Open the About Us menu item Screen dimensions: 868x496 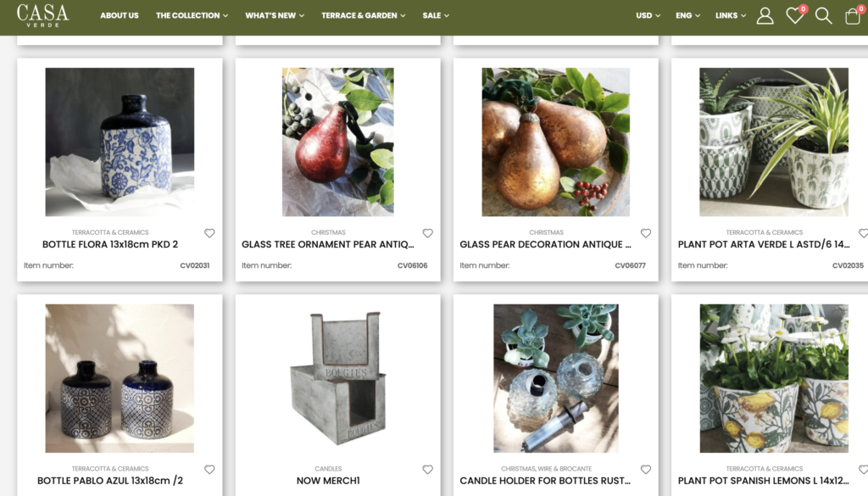click(119, 15)
